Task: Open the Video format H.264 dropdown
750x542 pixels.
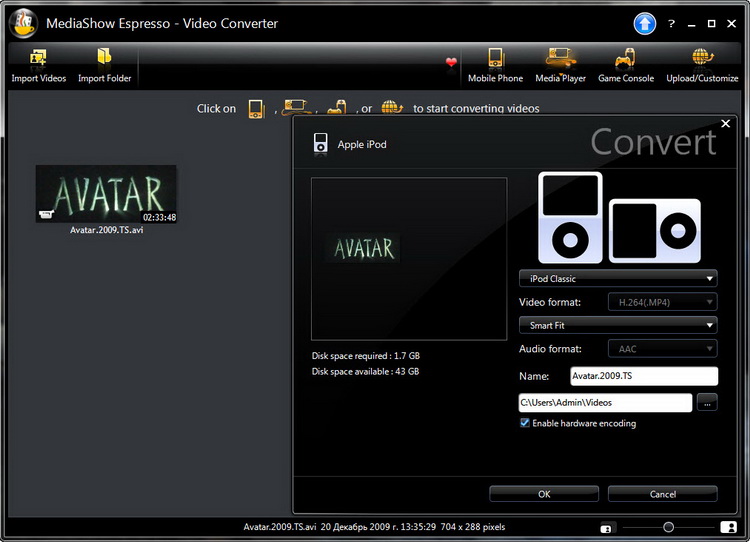Action: (x=662, y=302)
